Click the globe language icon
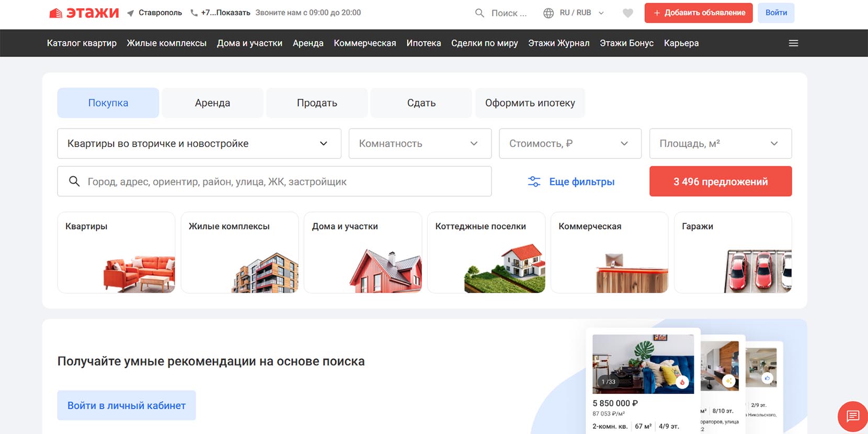Screen dimensions: 868x434 548,13
